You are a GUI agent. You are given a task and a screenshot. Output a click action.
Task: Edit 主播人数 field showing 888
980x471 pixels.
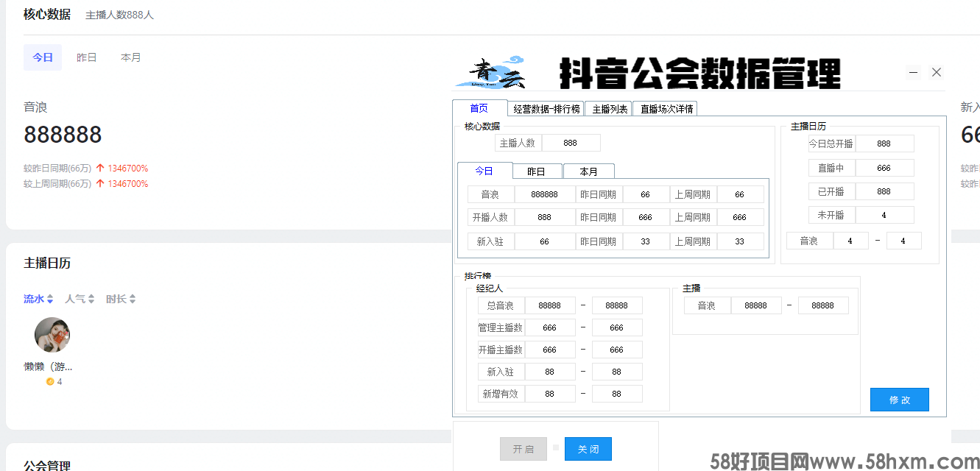point(571,143)
